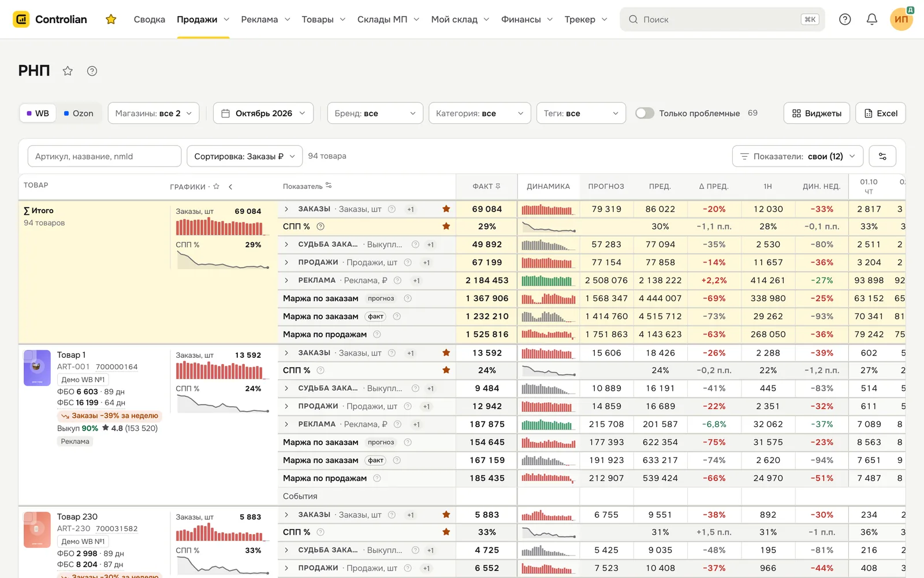
Task: Open Сортировка: Заказы ₽ dropdown
Action: coord(245,156)
